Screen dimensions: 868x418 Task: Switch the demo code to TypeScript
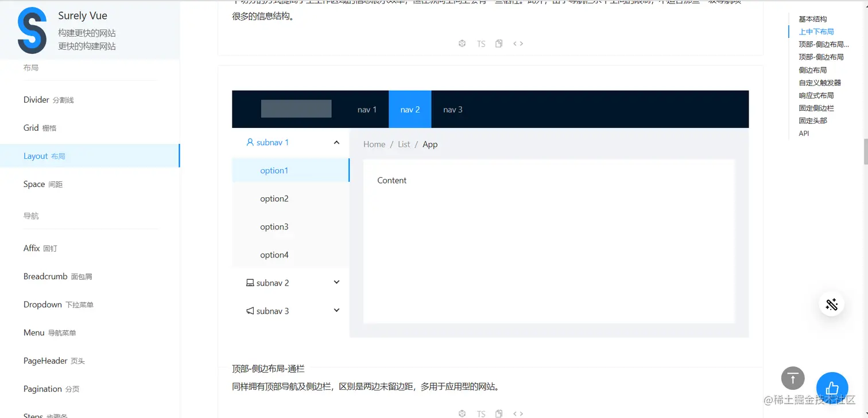coord(481,44)
